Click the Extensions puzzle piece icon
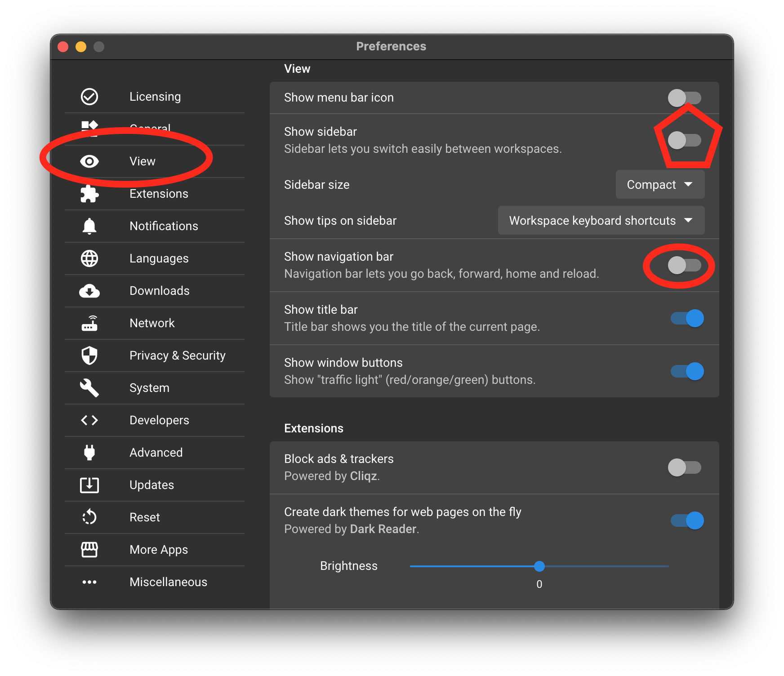The height and width of the screenshot is (676, 784). [x=89, y=194]
